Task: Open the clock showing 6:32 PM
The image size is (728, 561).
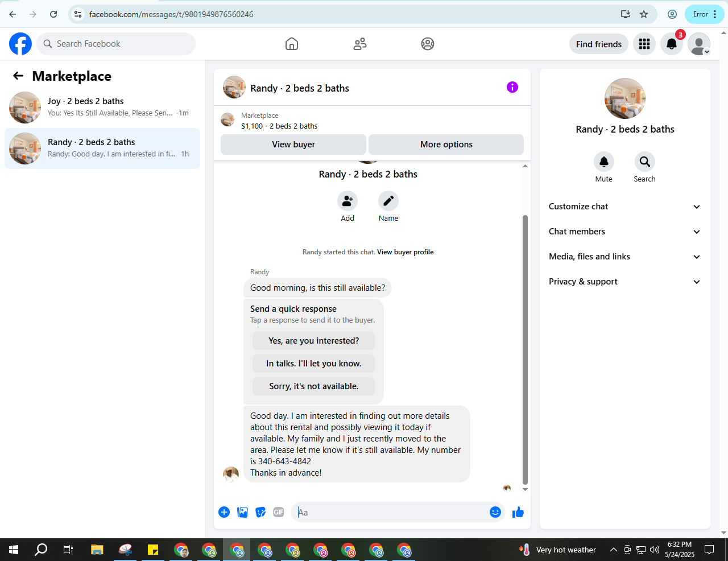Action: pyautogui.click(x=680, y=550)
